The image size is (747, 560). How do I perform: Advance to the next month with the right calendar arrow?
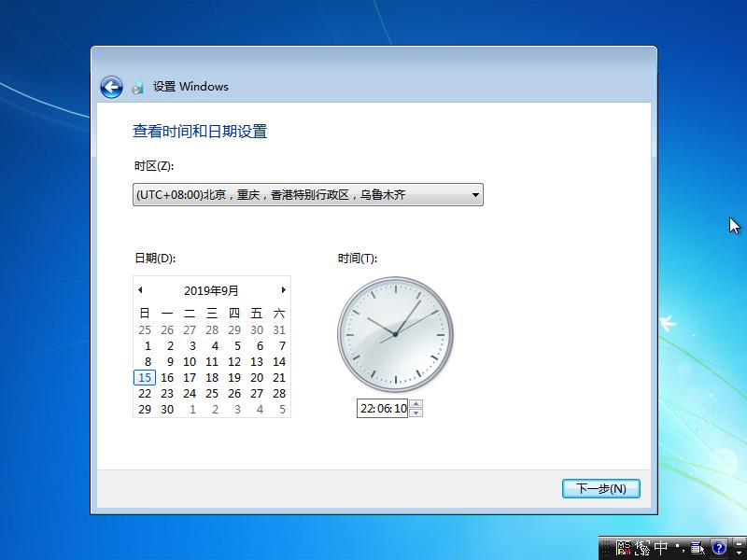coord(284,290)
